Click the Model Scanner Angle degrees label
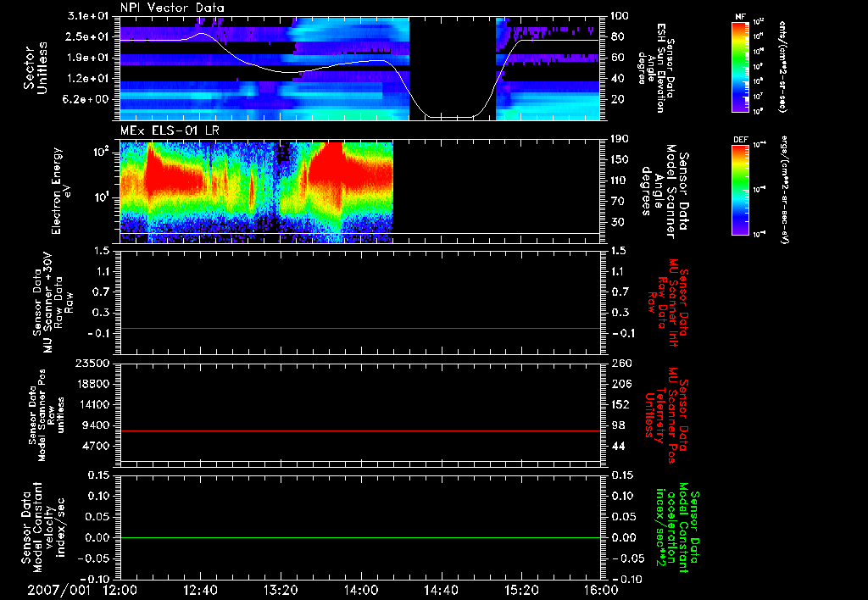The width and height of the screenshot is (868, 600). [x=665, y=192]
